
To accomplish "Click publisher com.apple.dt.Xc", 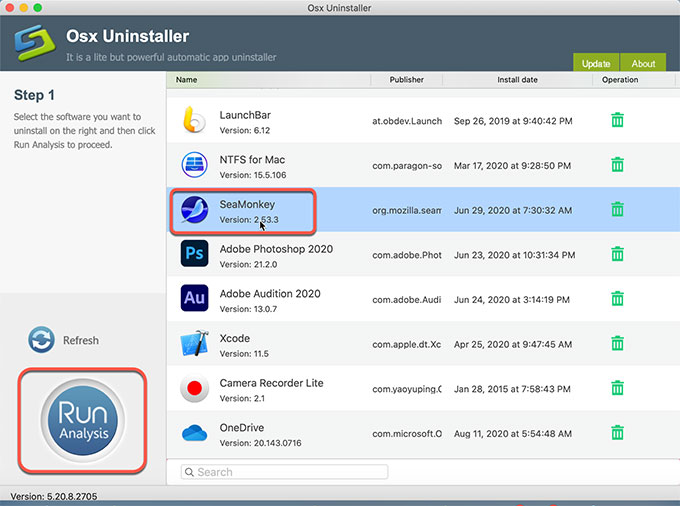I will 407,344.
